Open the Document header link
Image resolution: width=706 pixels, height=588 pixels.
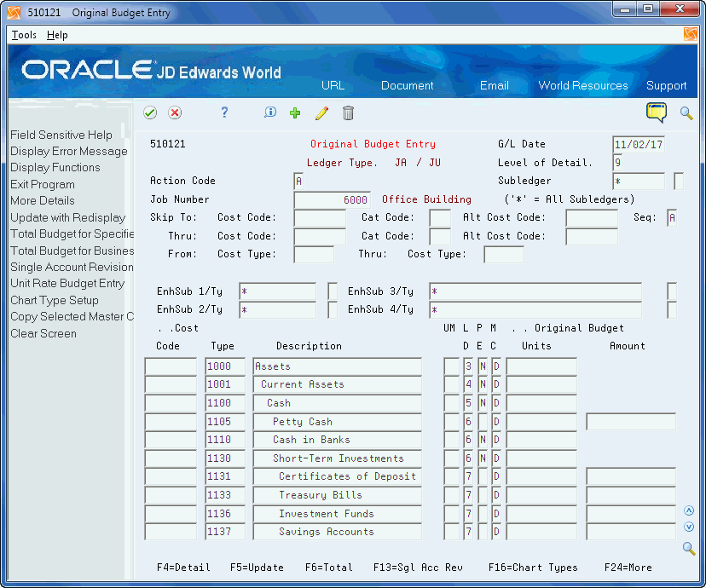coord(407,85)
